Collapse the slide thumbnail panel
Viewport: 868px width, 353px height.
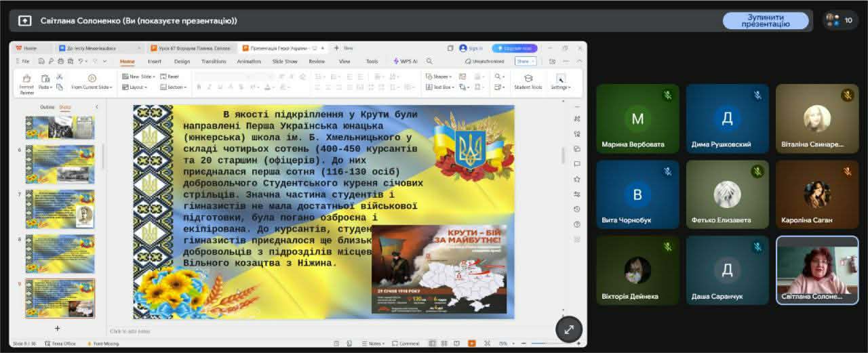tap(96, 107)
